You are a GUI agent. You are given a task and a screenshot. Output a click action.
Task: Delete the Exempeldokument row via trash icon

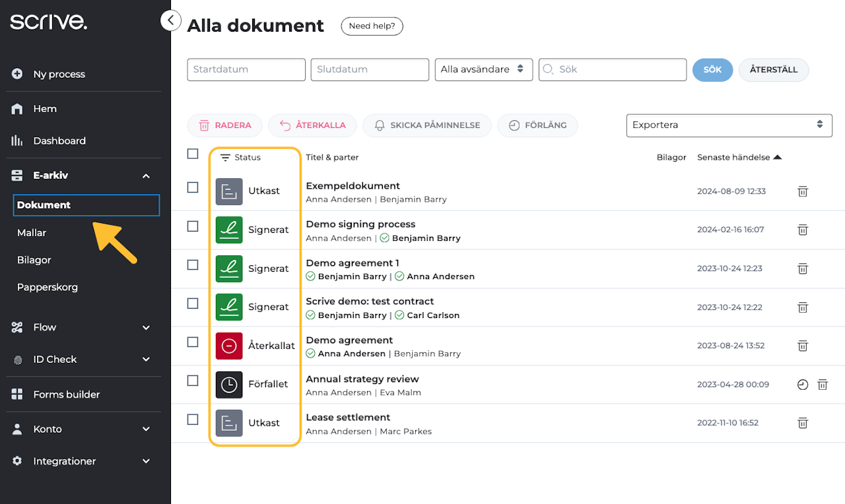click(803, 191)
